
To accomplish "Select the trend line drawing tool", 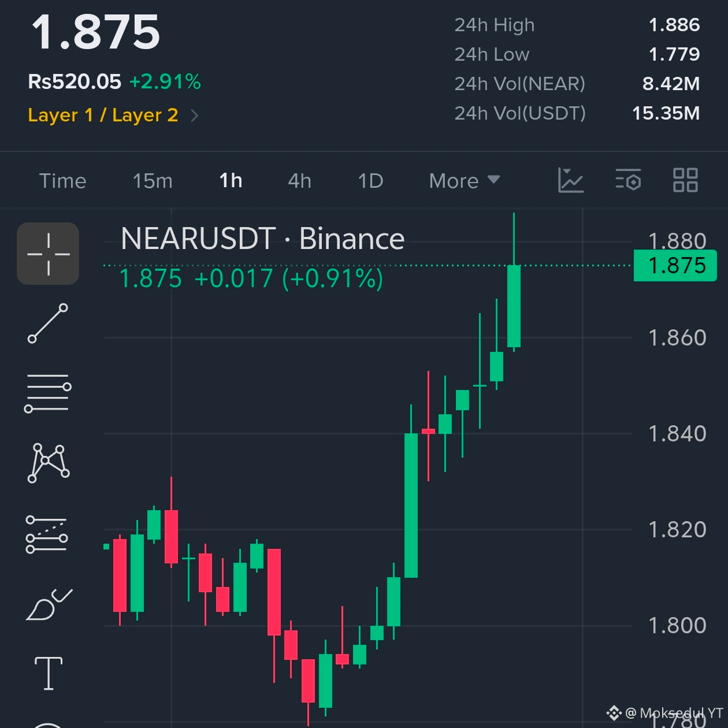I will [48, 324].
